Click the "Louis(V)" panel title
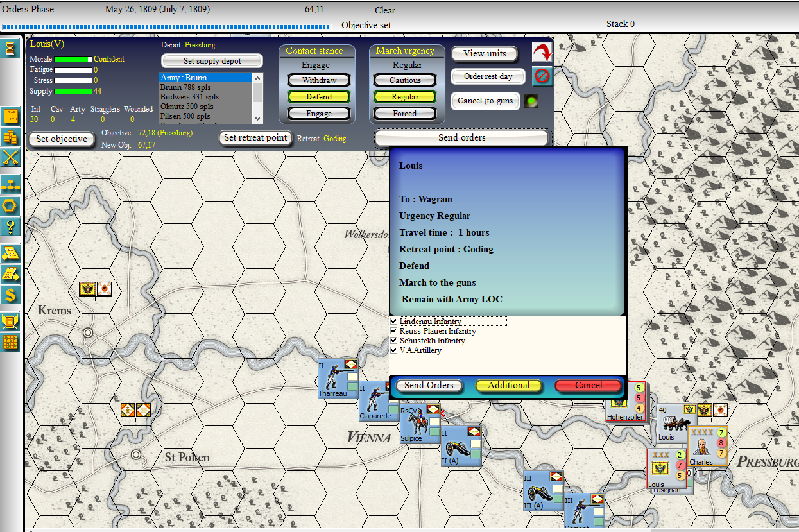Image resolution: width=799 pixels, height=532 pixels. (x=47, y=44)
